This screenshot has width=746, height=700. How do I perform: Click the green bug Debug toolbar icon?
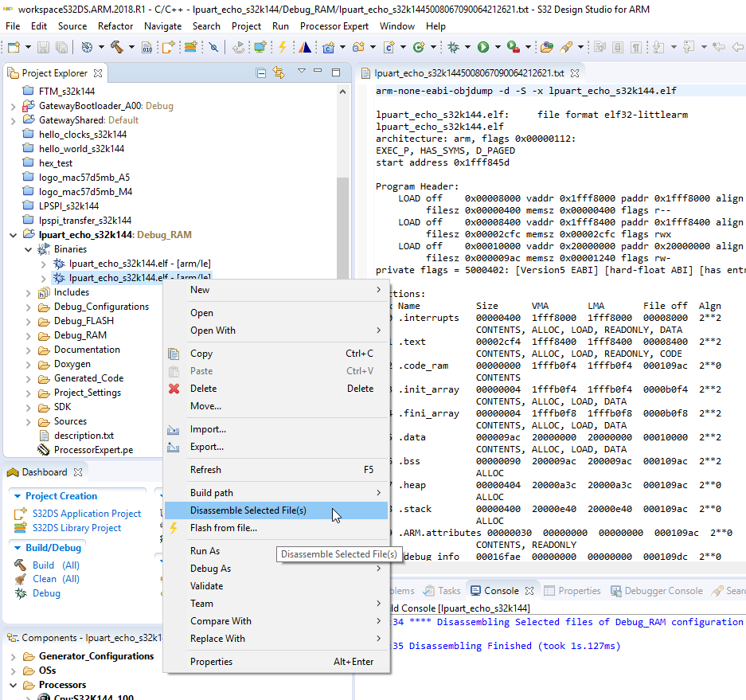point(453,47)
